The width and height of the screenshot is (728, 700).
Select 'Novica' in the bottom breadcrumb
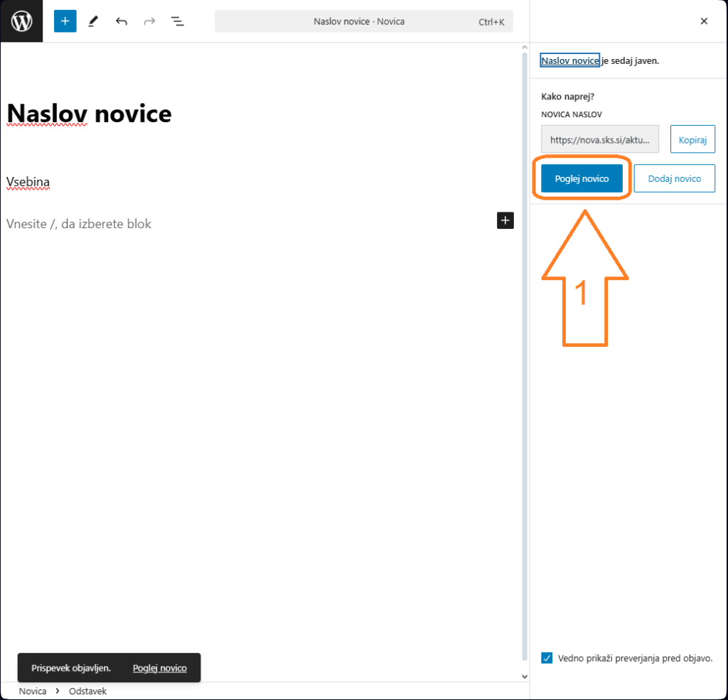point(33,691)
